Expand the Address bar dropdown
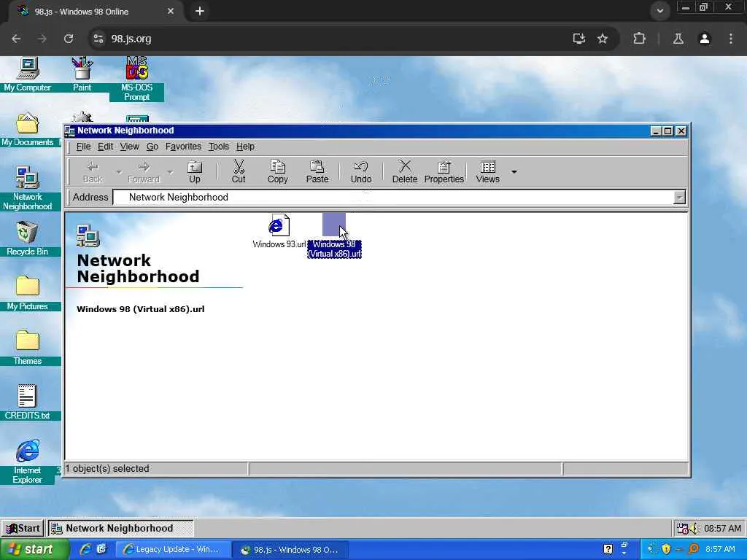This screenshot has height=560, width=747. [x=679, y=197]
